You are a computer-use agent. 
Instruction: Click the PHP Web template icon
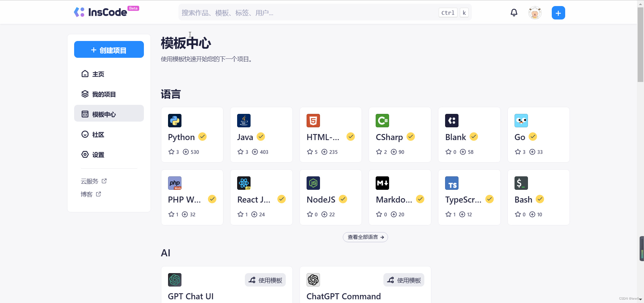coord(175,183)
